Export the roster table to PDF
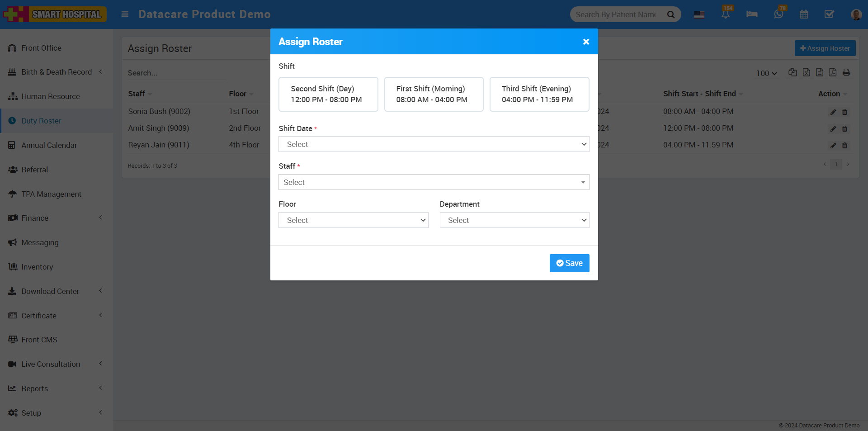This screenshot has width=868, height=431. point(833,72)
